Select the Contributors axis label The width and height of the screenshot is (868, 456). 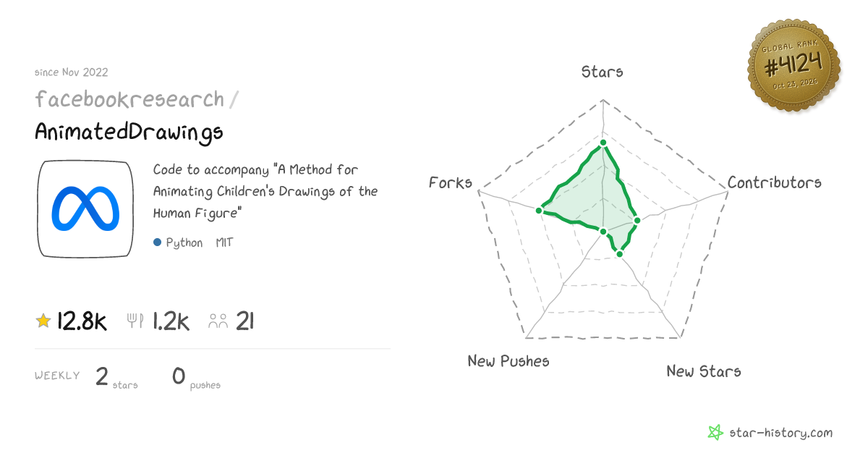click(775, 182)
